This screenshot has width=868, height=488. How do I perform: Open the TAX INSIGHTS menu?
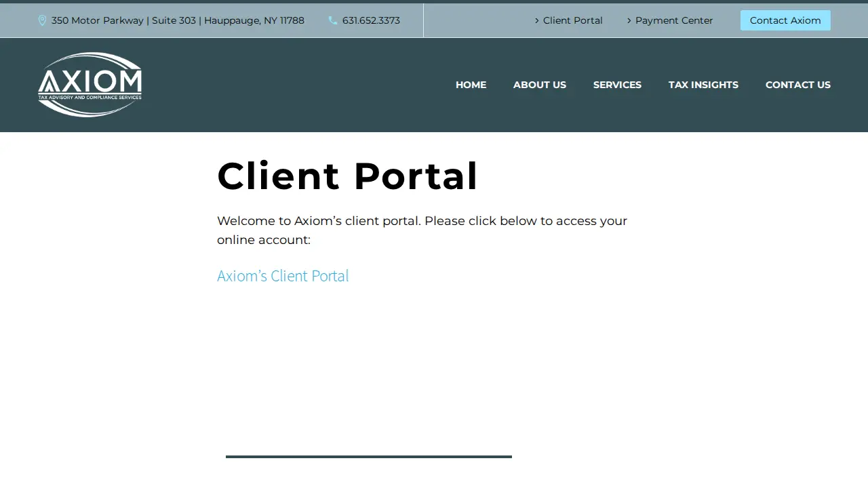703,85
